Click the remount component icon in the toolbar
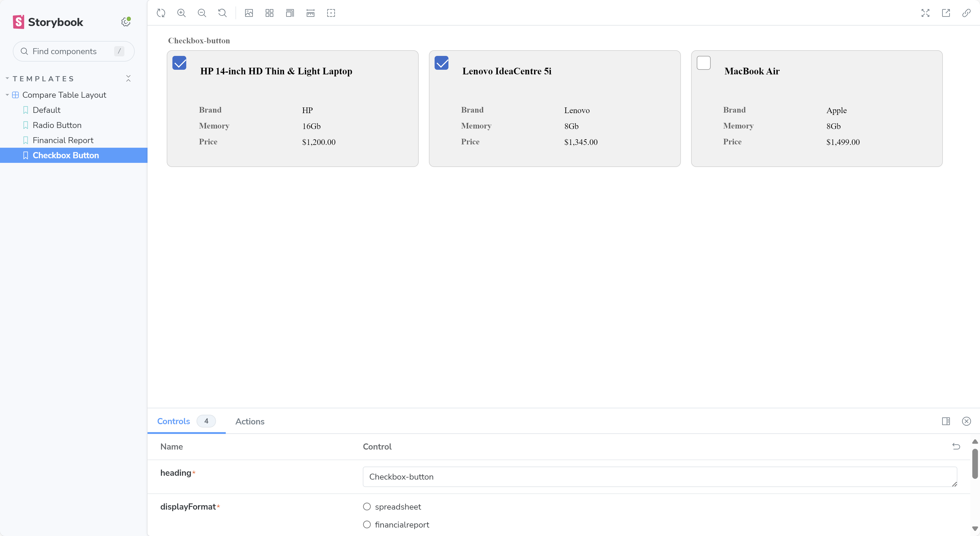The image size is (980, 536). (x=161, y=13)
